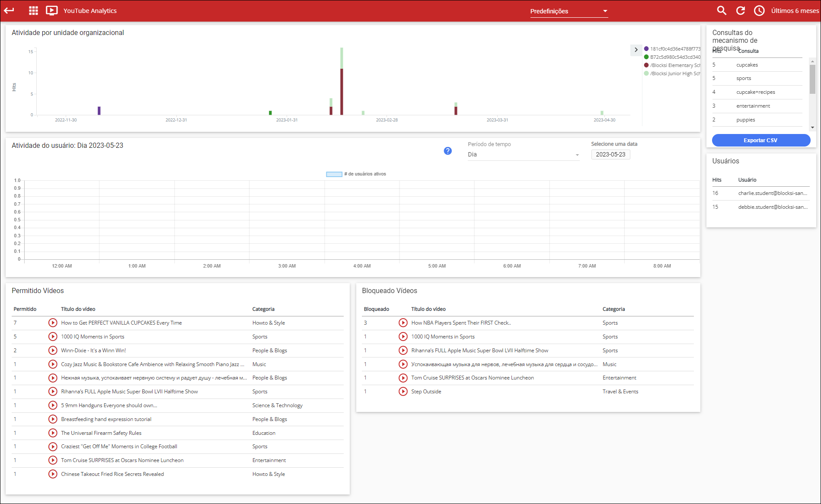Screen dimensions: 821x504
Task: Sort Usuários table by Usuário header
Action: point(747,180)
